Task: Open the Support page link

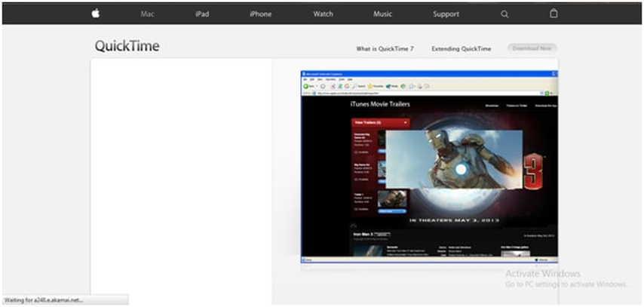Action: (446, 14)
